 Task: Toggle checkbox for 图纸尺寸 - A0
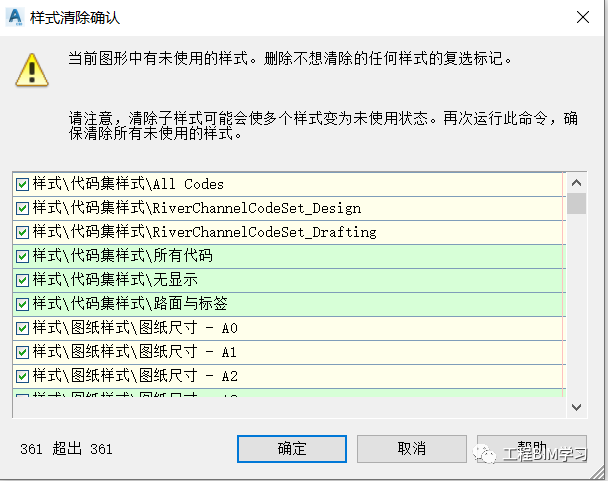tap(22, 328)
